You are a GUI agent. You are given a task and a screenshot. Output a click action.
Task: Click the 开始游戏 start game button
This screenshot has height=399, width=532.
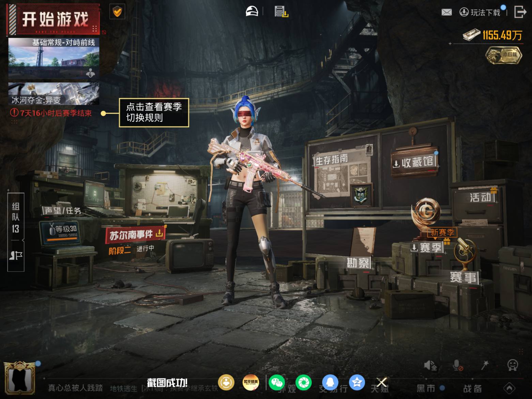(x=54, y=19)
